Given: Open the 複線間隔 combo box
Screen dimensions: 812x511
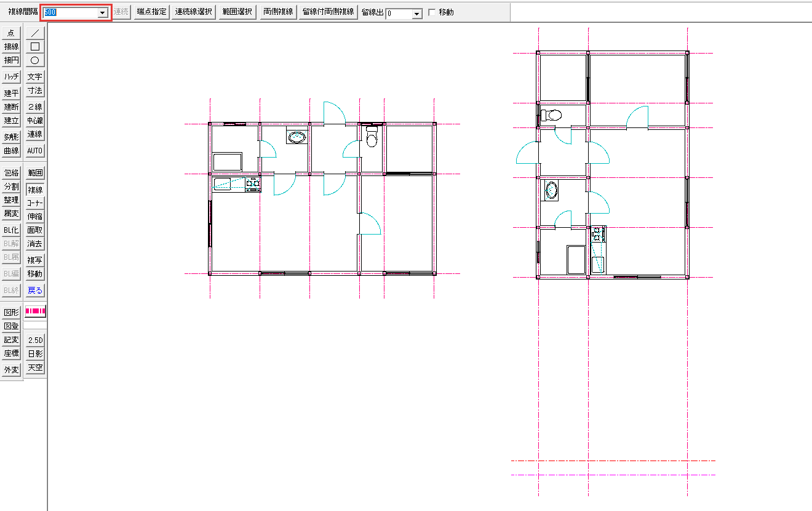Looking at the screenshot, I should [76, 12].
